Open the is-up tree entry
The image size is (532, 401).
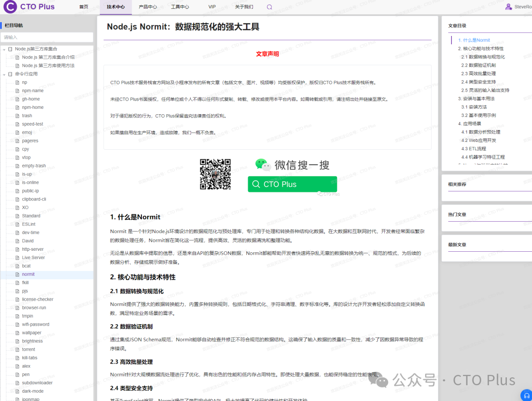[x=27, y=174]
